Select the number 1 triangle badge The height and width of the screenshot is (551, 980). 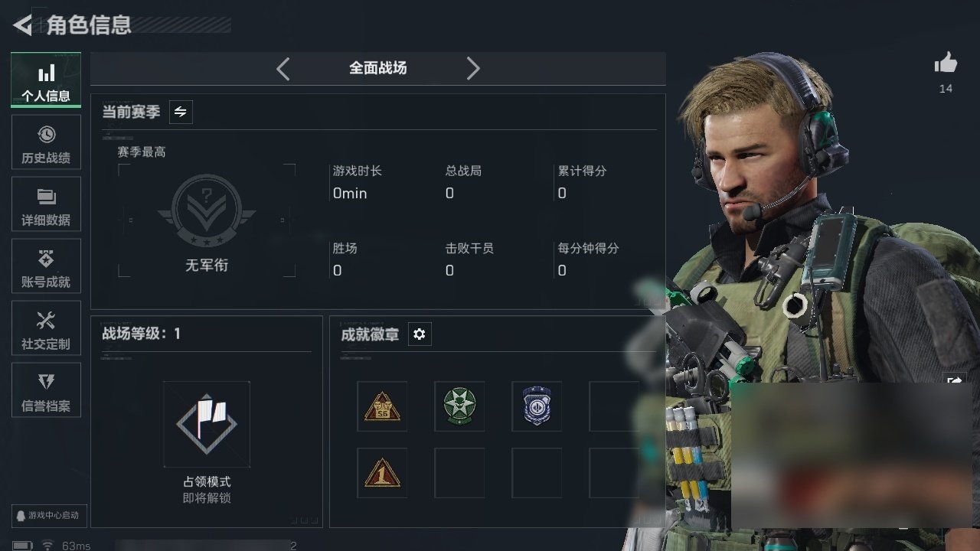coord(382,473)
